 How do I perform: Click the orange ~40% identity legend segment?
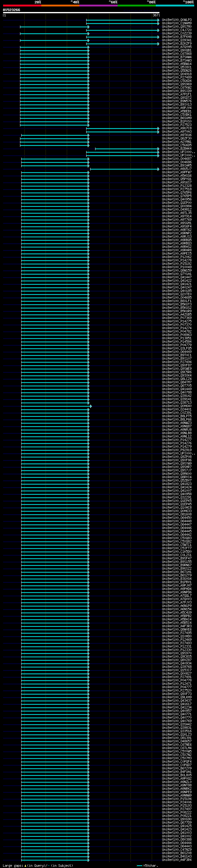60,6
